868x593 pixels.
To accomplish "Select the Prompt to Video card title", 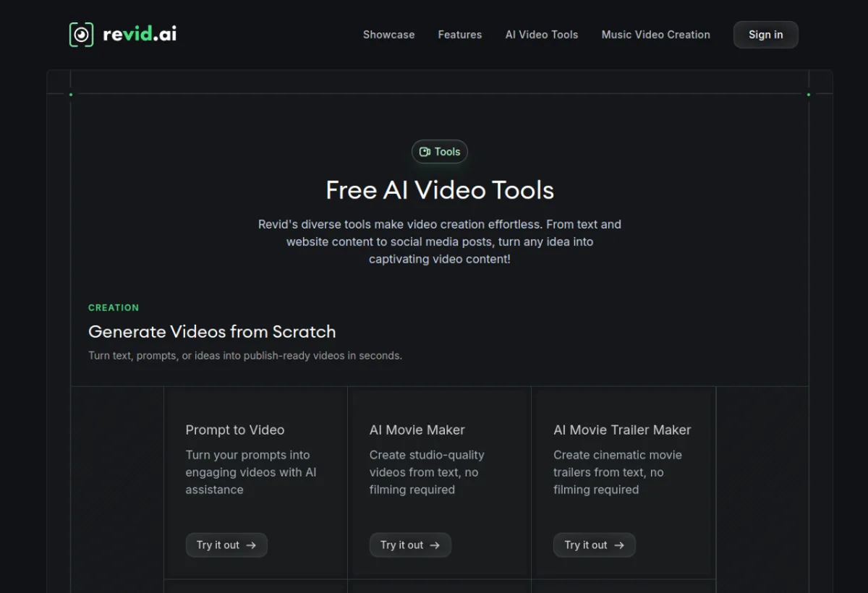I will tap(235, 430).
